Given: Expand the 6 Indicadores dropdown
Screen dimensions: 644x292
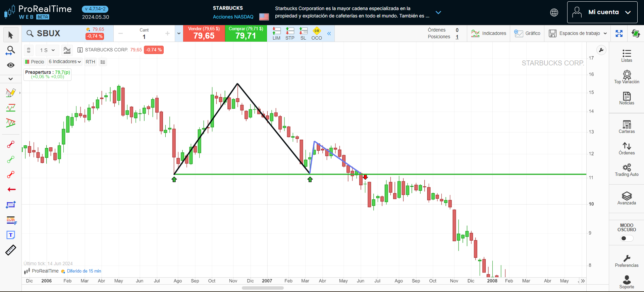Looking at the screenshot, I should pos(65,62).
